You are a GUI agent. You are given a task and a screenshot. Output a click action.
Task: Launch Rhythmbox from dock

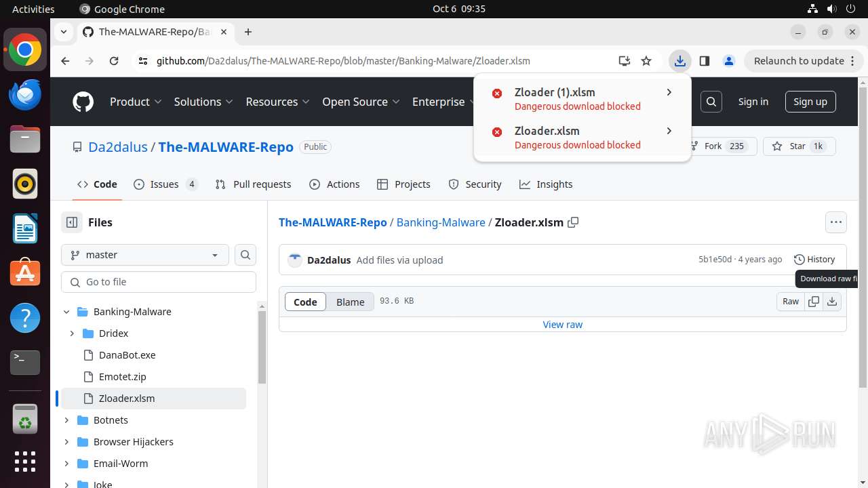click(x=25, y=184)
